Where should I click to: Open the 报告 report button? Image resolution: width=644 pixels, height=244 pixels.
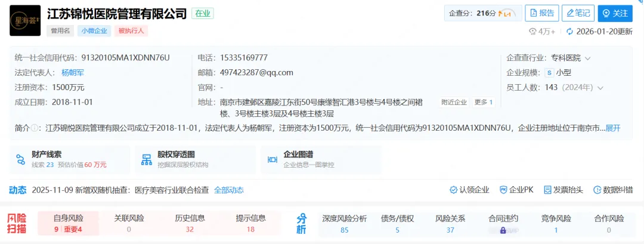click(542, 13)
